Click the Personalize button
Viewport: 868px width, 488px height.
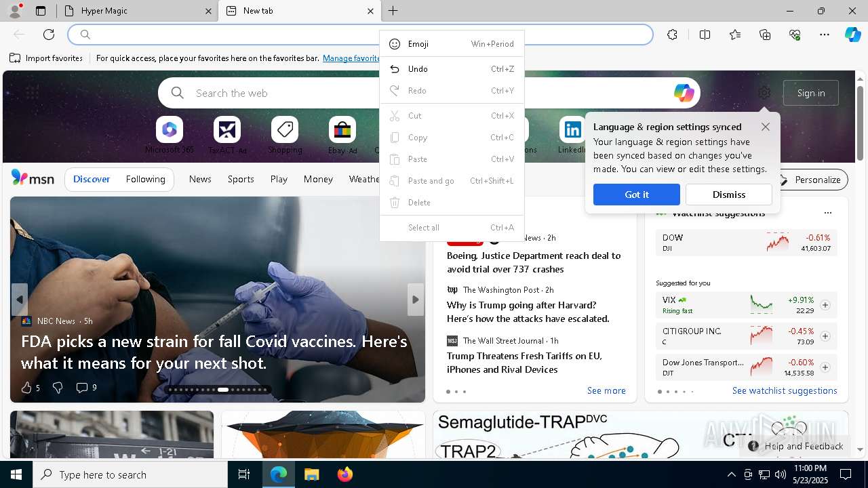(x=811, y=180)
